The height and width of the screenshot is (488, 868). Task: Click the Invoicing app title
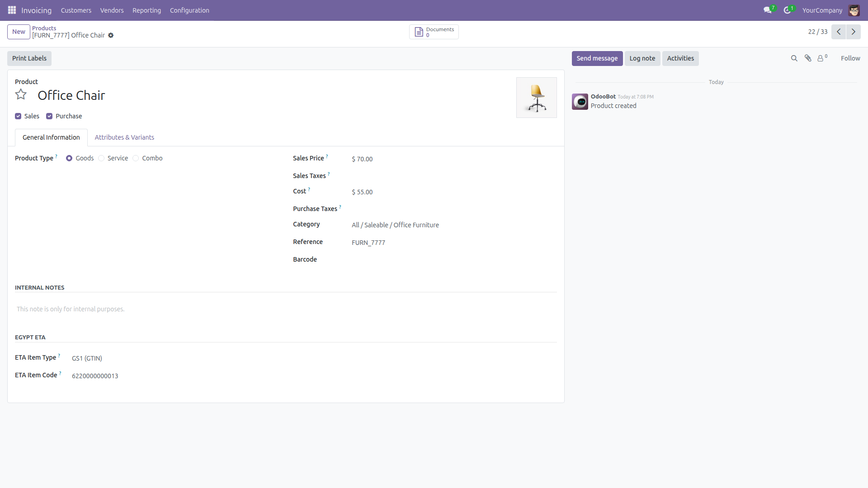[36, 10]
